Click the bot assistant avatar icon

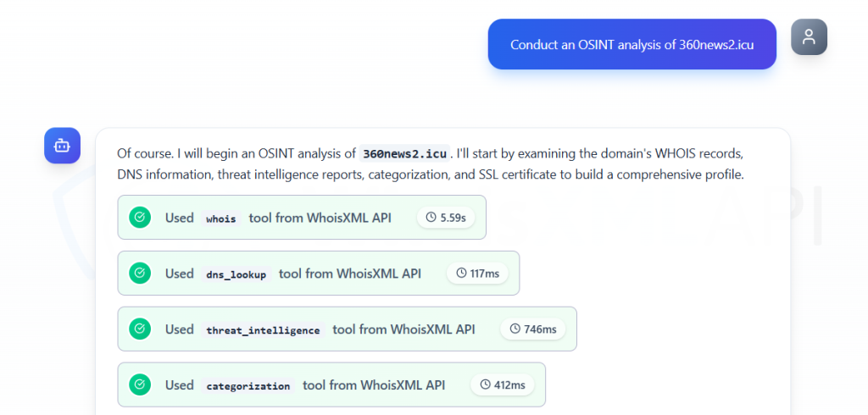pyautogui.click(x=63, y=146)
